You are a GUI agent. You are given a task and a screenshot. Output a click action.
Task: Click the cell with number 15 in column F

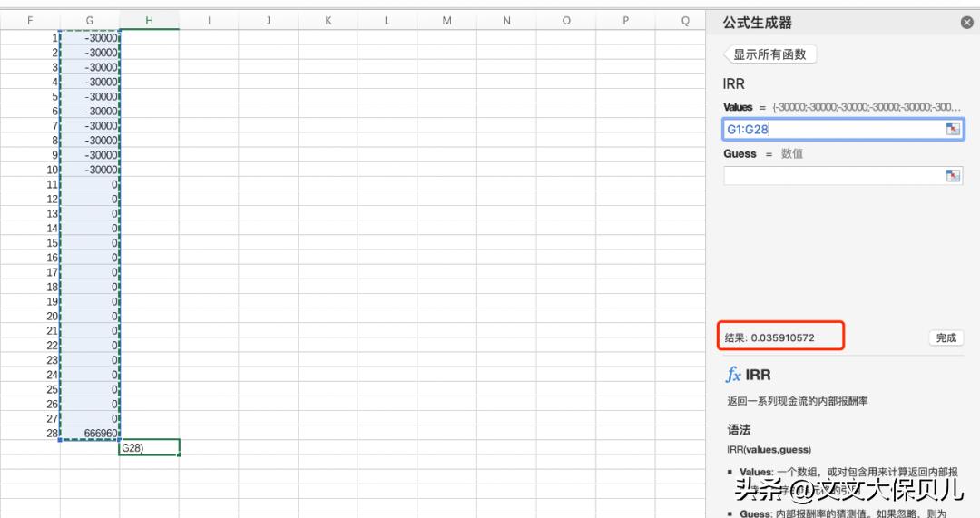(x=30, y=242)
